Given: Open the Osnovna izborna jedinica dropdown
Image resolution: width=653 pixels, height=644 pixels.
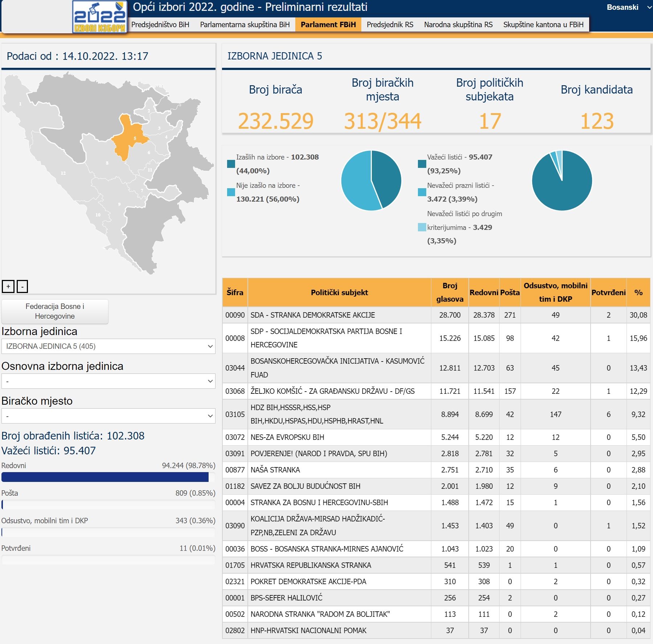Looking at the screenshot, I should [108, 381].
